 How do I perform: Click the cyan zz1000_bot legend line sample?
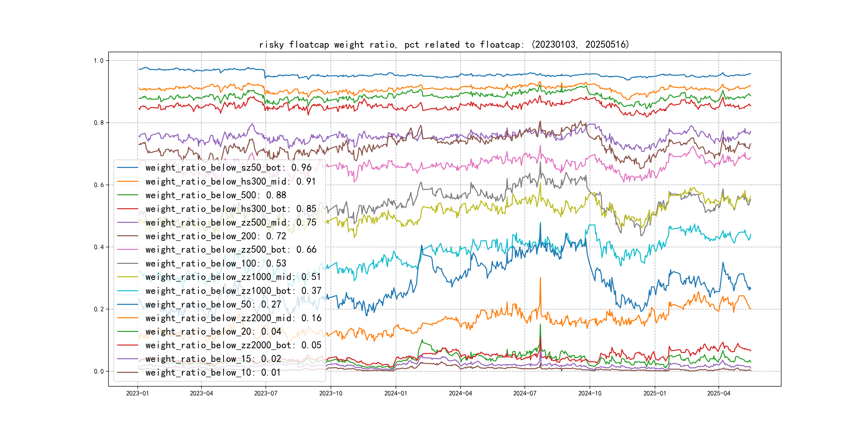click(x=127, y=290)
